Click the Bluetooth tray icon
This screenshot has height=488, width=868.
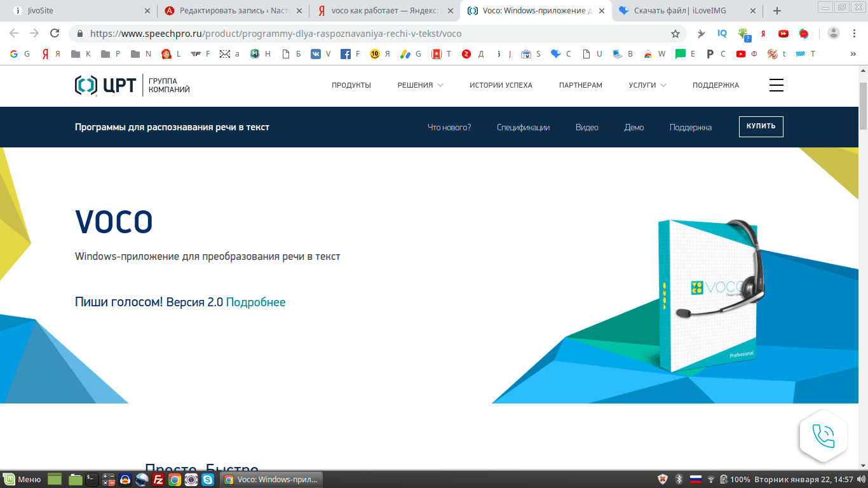click(679, 479)
